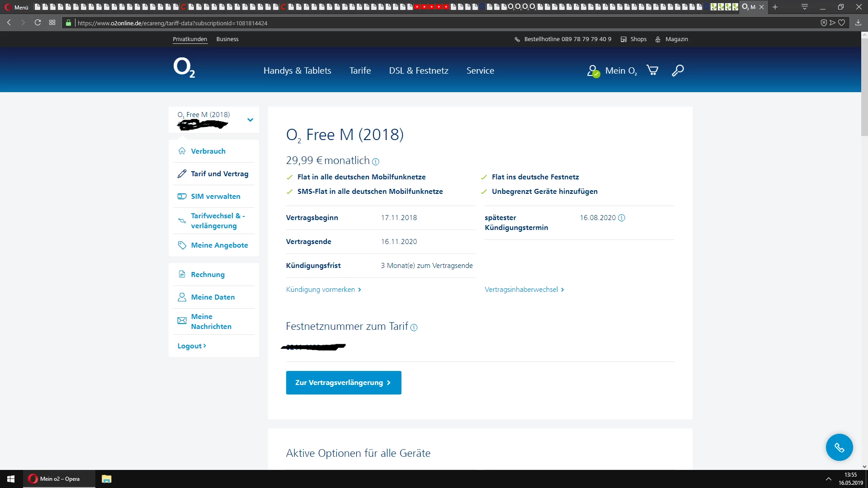Open Opera's Menü in the top left

tap(17, 7)
